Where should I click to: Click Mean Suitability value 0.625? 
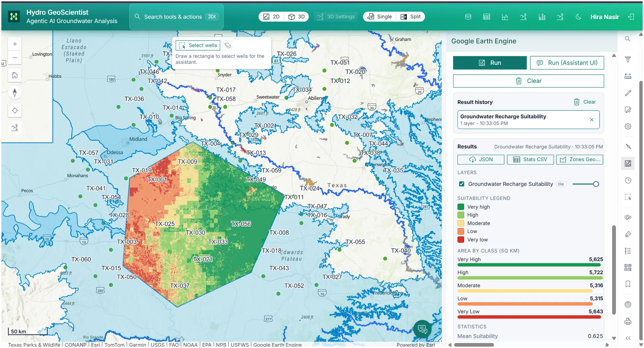[595, 336]
